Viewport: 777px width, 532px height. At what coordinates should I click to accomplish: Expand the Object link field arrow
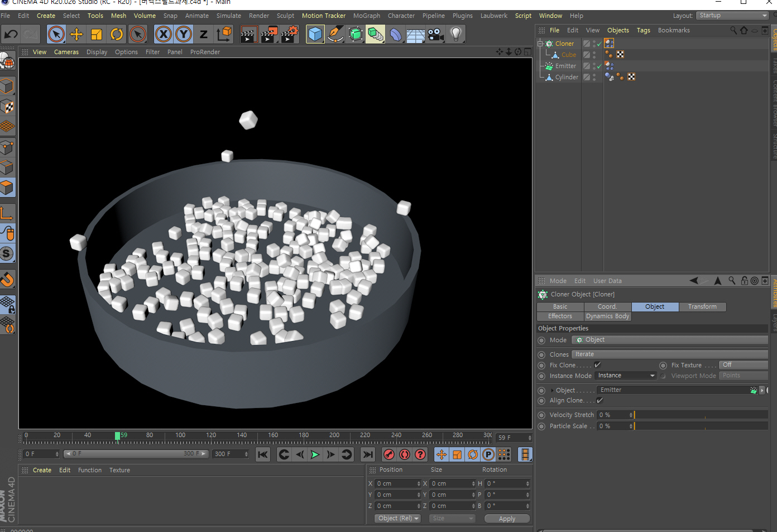point(553,390)
